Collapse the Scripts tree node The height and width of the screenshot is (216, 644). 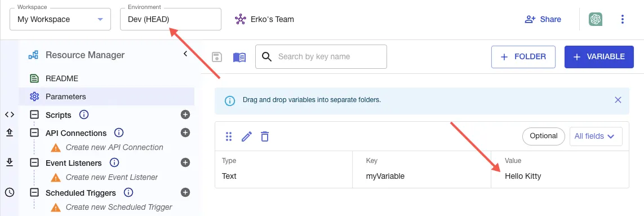click(34, 115)
